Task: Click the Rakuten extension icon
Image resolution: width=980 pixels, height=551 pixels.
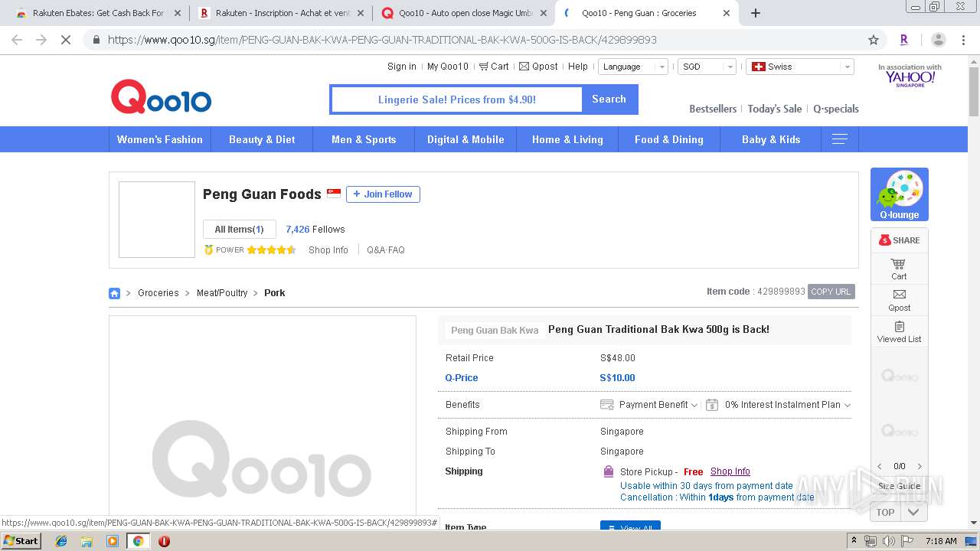Action: (x=904, y=40)
